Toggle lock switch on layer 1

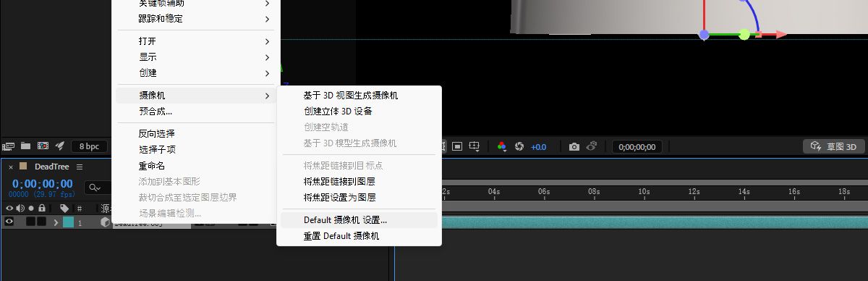42,222
